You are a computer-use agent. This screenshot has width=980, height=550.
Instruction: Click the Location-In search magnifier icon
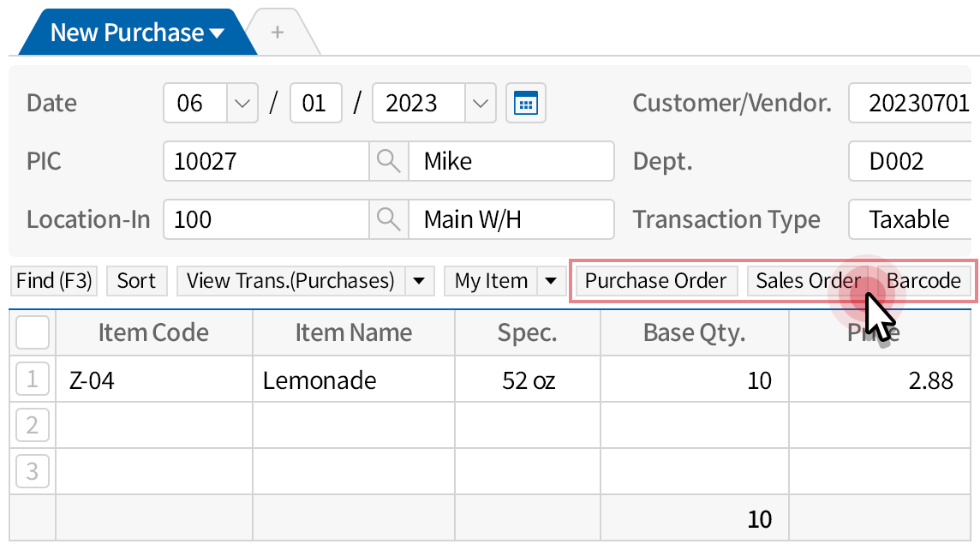pos(389,219)
